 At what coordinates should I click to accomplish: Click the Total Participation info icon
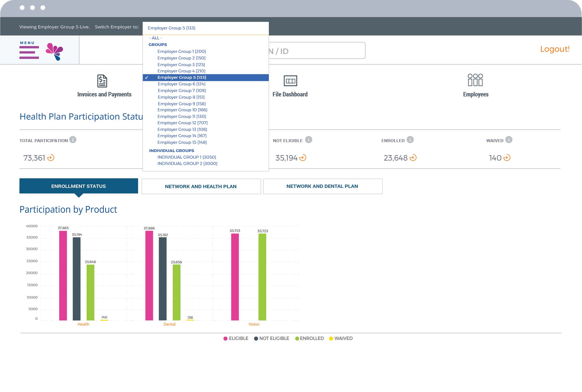pyautogui.click(x=72, y=140)
